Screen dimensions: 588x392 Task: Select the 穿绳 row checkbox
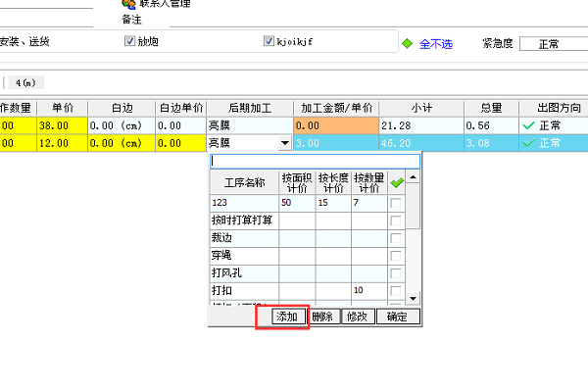click(395, 256)
